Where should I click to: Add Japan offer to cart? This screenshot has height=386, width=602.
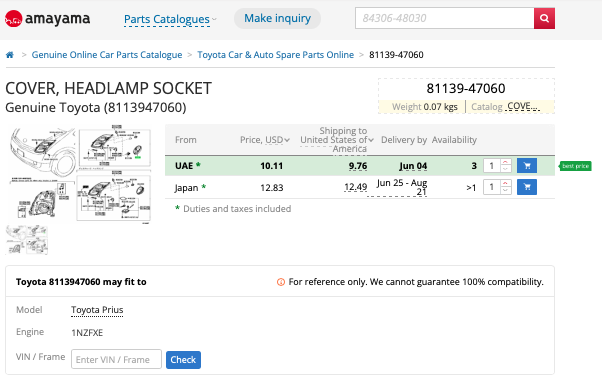click(527, 187)
